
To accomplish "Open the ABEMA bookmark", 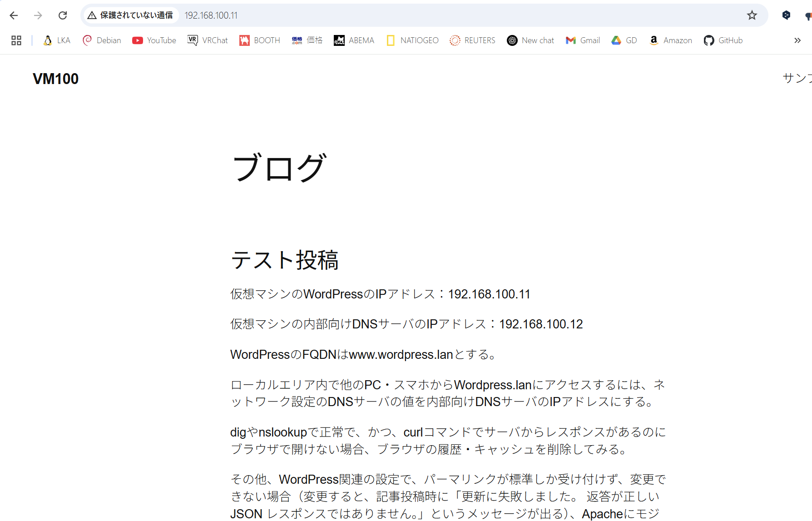I will (354, 40).
